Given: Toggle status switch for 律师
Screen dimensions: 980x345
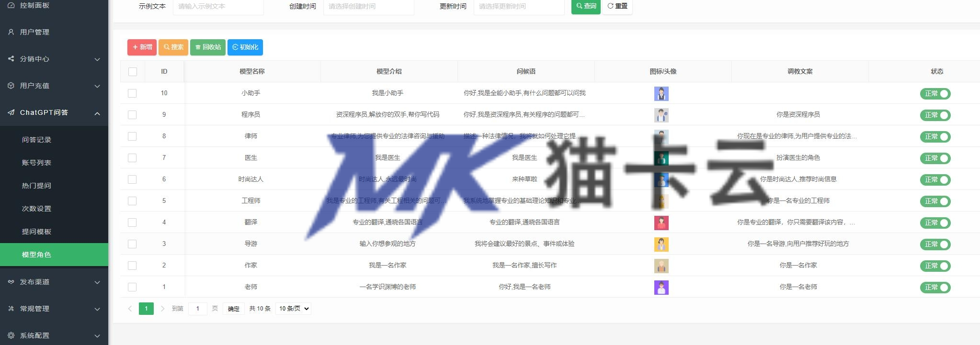Looking at the screenshot, I should click(x=935, y=137).
